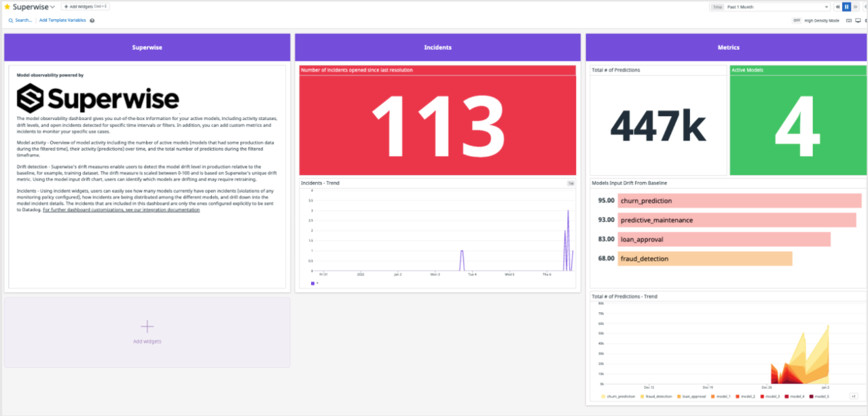868x416 pixels.
Task: Click the TV mode monitor icon
Action: click(x=857, y=20)
